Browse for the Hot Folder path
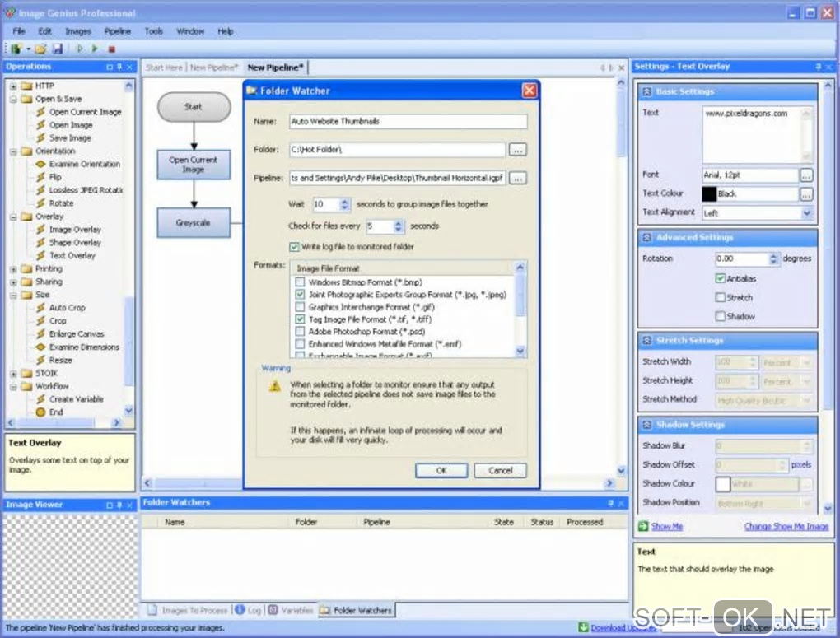Image resolution: width=840 pixels, height=638 pixels. (x=517, y=150)
